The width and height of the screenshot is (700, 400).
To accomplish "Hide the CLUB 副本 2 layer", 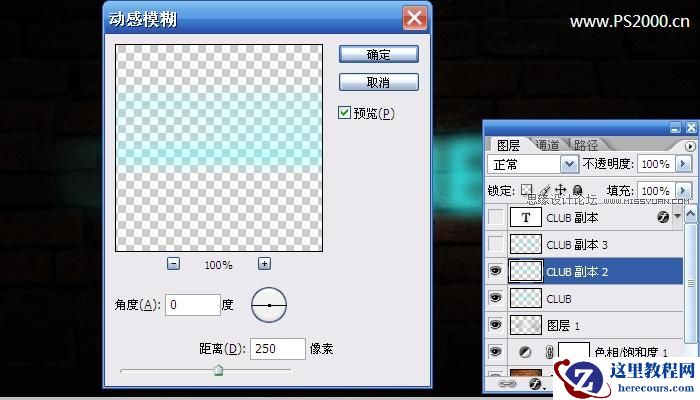I will [x=496, y=271].
